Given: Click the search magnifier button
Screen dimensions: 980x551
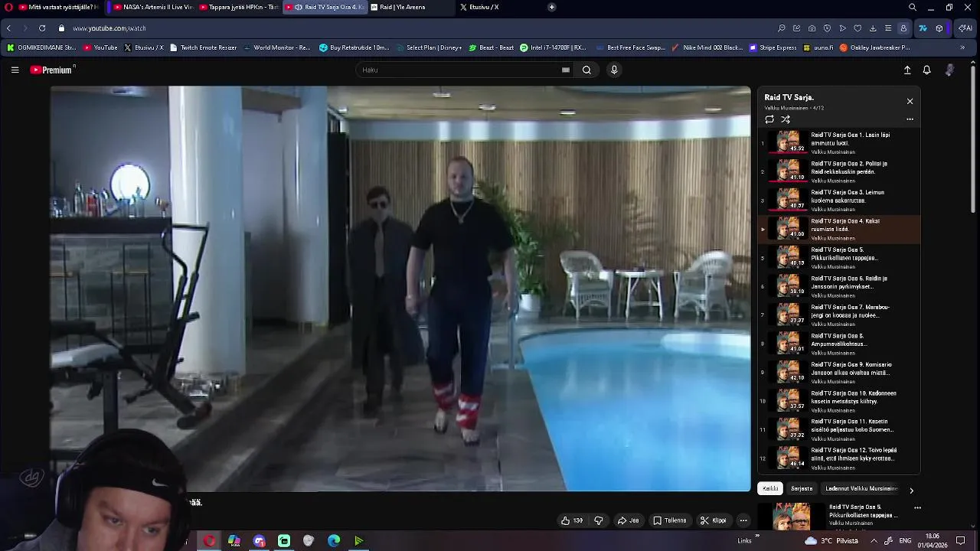Looking at the screenshot, I should (x=586, y=70).
